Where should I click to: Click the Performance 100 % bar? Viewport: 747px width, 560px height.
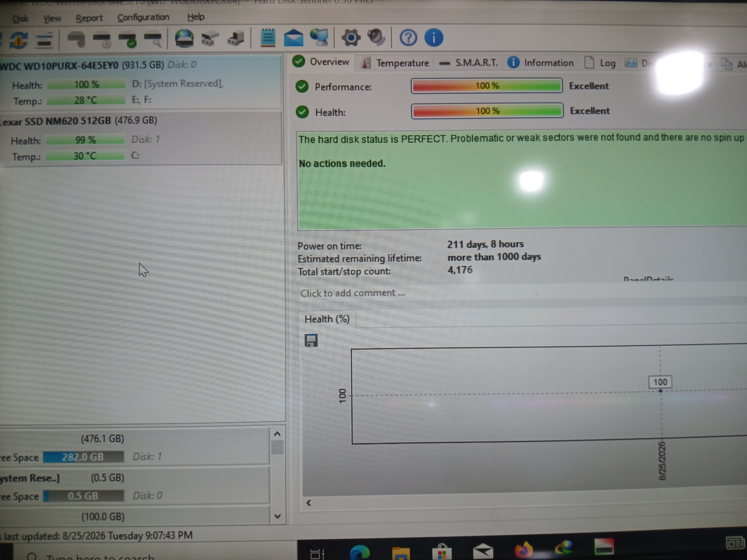(487, 86)
